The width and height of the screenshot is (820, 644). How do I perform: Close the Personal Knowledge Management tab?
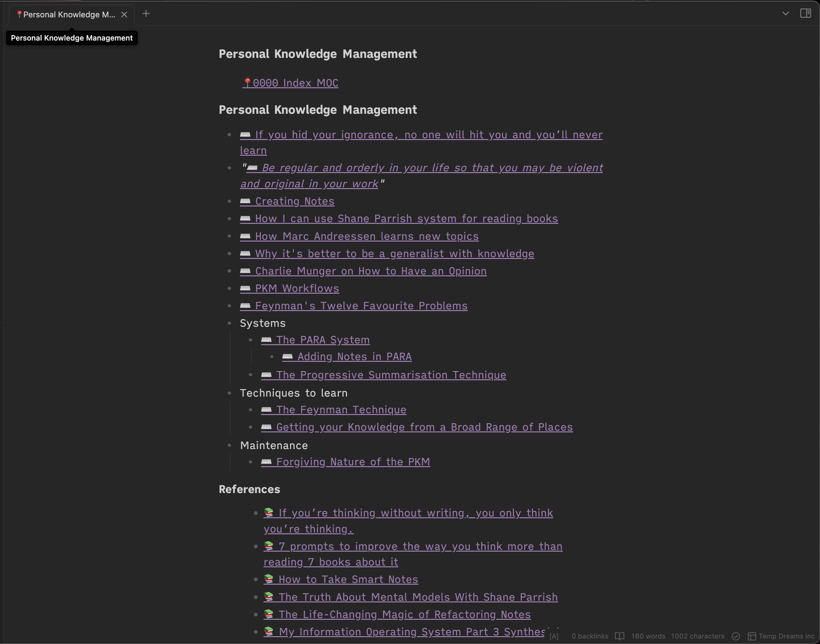coord(124,14)
